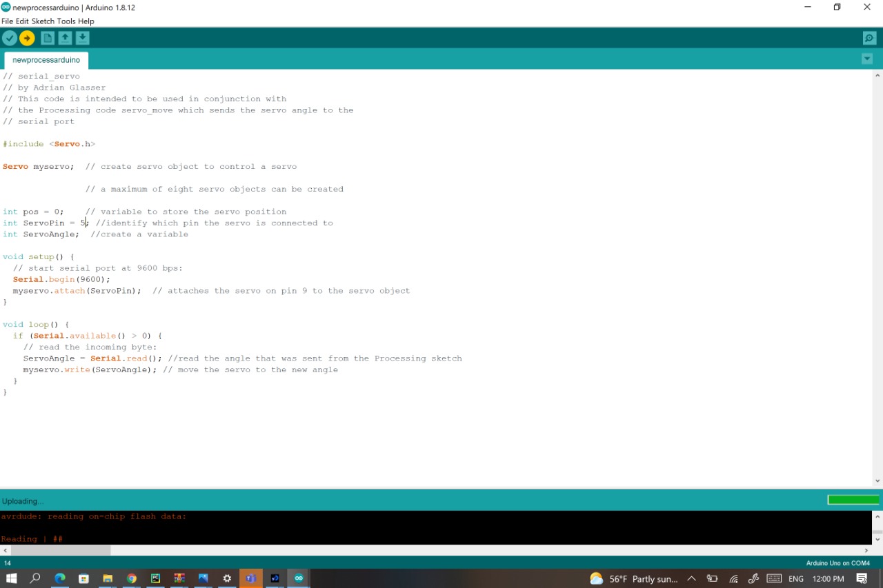
Task: Create a new sketch with New icon
Action: (x=48, y=39)
